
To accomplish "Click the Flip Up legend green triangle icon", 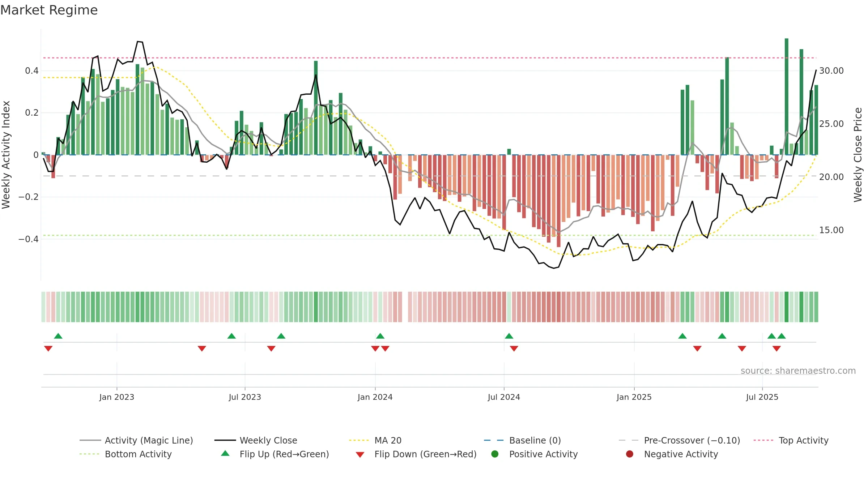I will 225,453.
